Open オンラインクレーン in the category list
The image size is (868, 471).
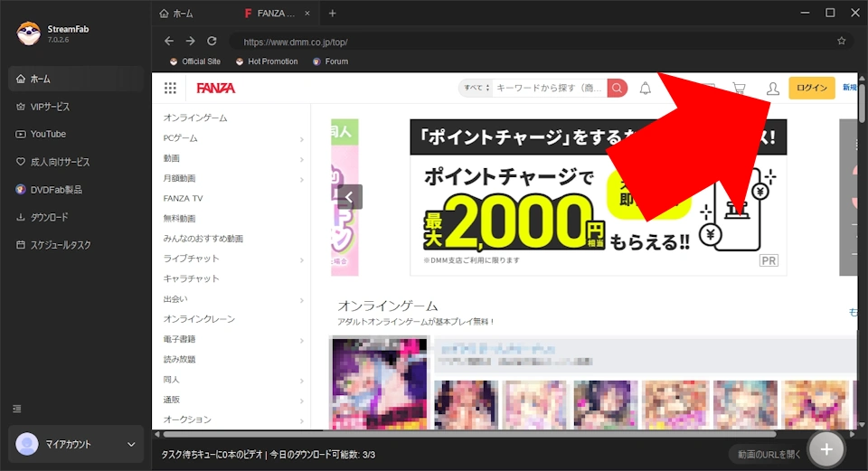[x=199, y=319]
